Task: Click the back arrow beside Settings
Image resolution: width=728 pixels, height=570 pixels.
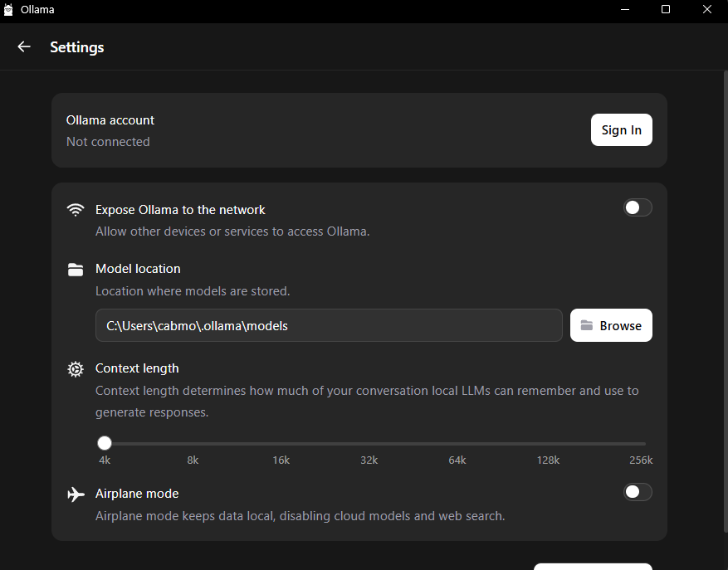Action: coord(24,47)
